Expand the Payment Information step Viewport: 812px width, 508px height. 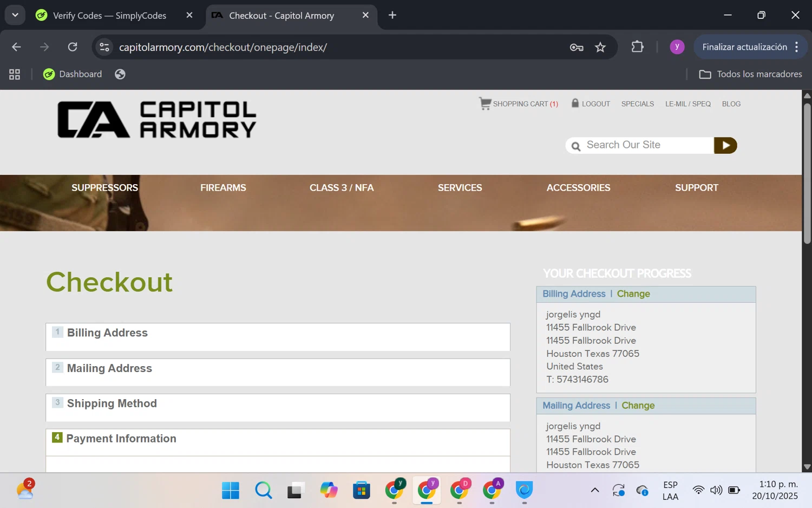(x=278, y=442)
